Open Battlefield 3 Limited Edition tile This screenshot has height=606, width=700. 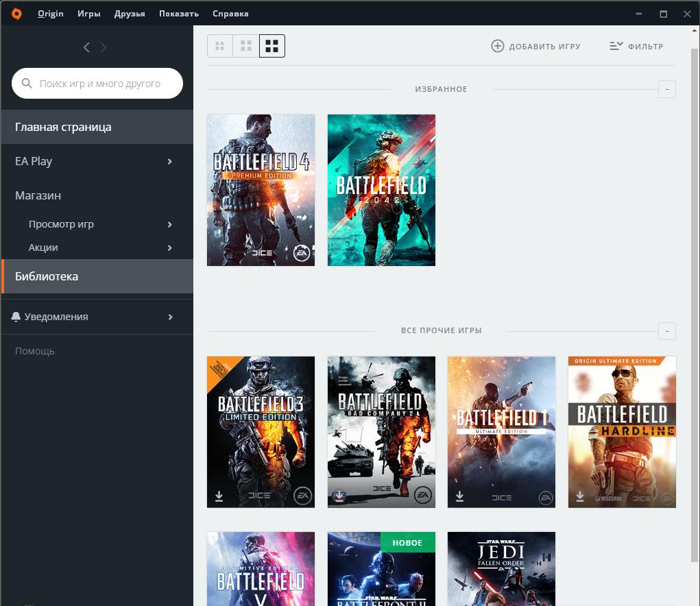261,432
